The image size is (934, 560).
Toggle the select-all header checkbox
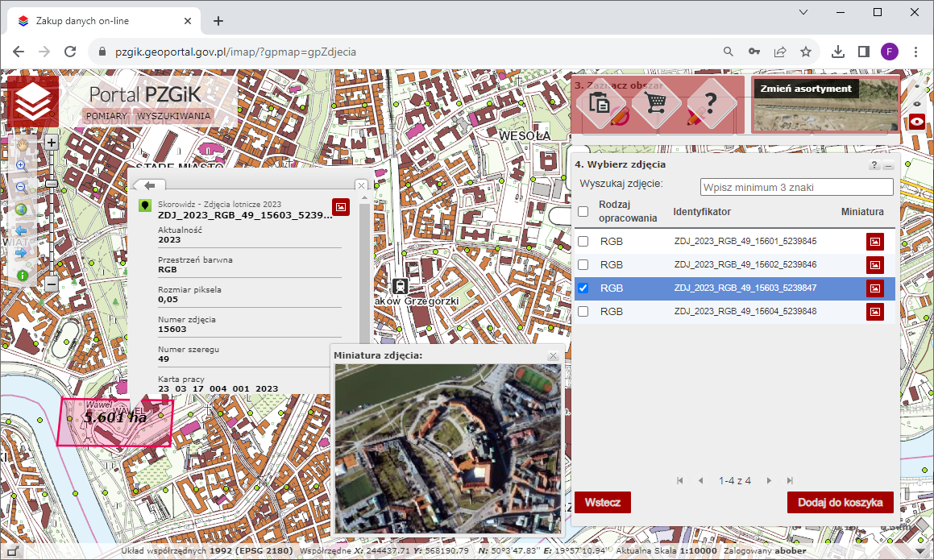click(583, 212)
